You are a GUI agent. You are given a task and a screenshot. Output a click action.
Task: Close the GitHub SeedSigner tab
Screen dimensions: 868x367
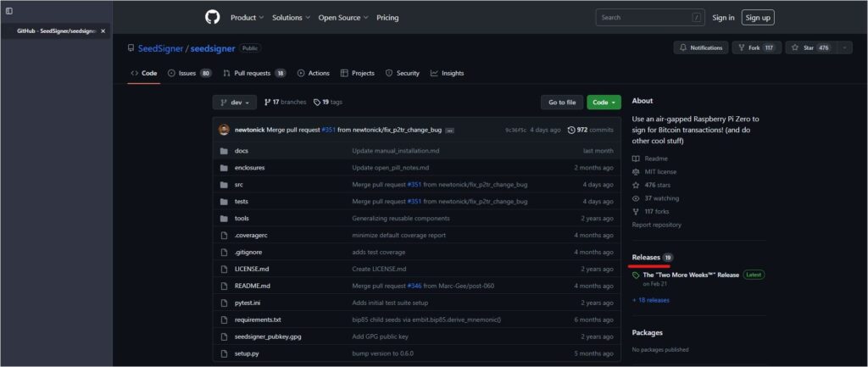(x=103, y=31)
